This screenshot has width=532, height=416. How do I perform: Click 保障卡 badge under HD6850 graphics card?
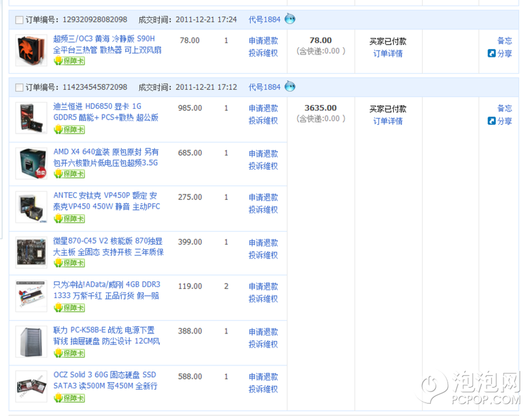coord(69,130)
